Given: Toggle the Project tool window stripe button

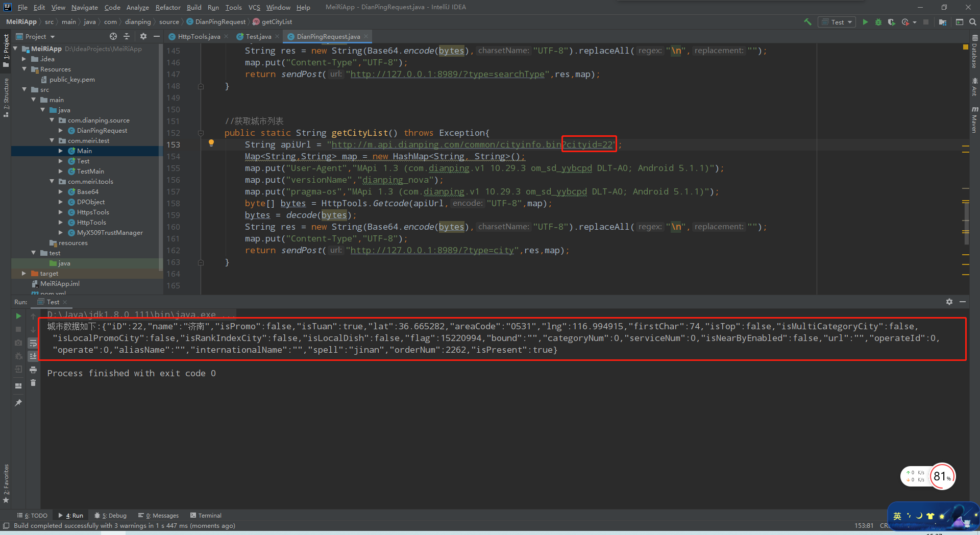Looking at the screenshot, I should [x=6, y=50].
